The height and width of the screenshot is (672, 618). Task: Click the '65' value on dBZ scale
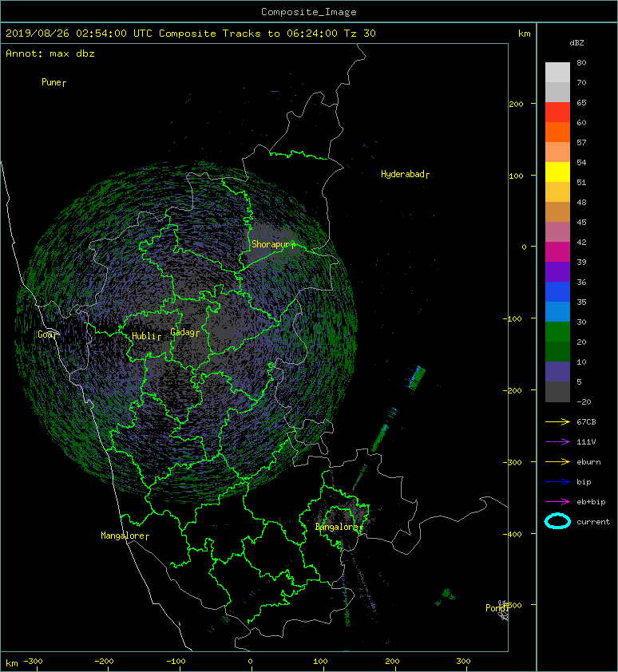point(581,102)
